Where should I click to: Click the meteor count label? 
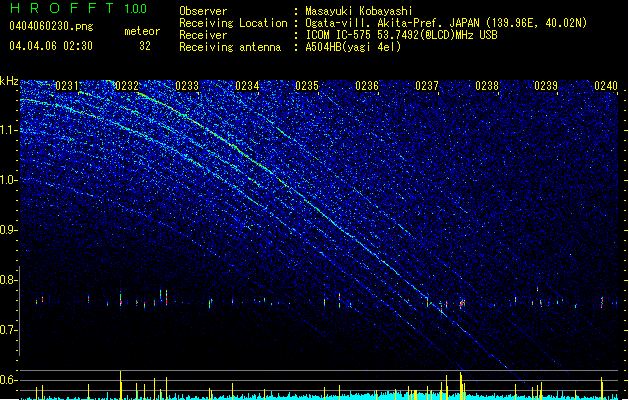[142, 31]
